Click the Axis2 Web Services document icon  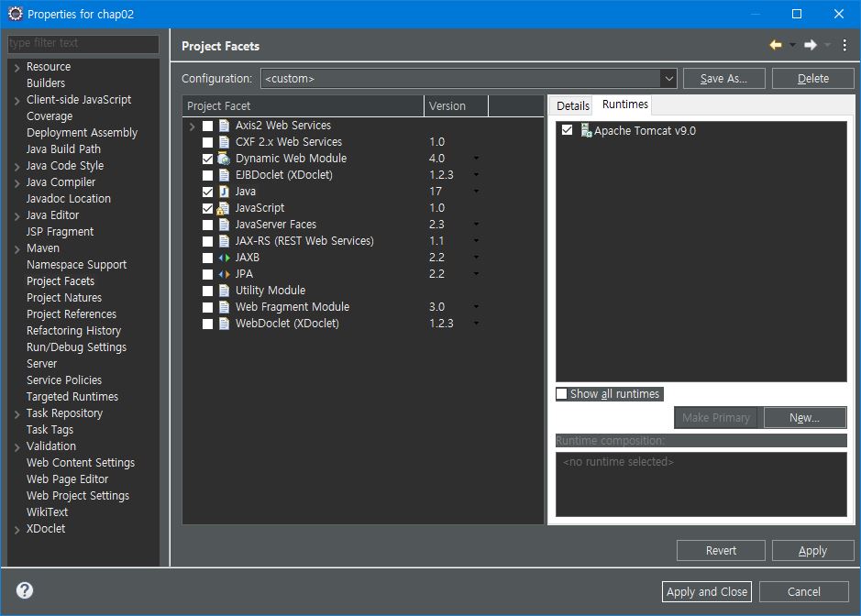[x=224, y=126]
